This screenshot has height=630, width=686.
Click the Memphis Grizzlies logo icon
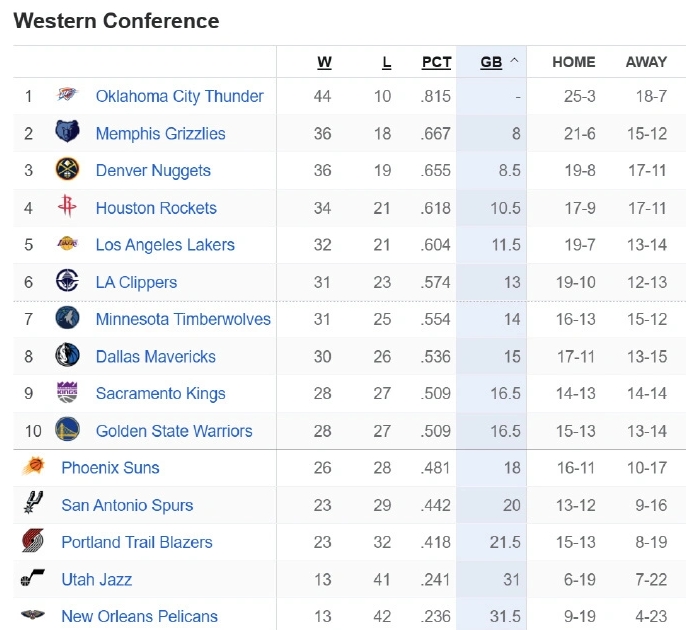tap(67, 133)
